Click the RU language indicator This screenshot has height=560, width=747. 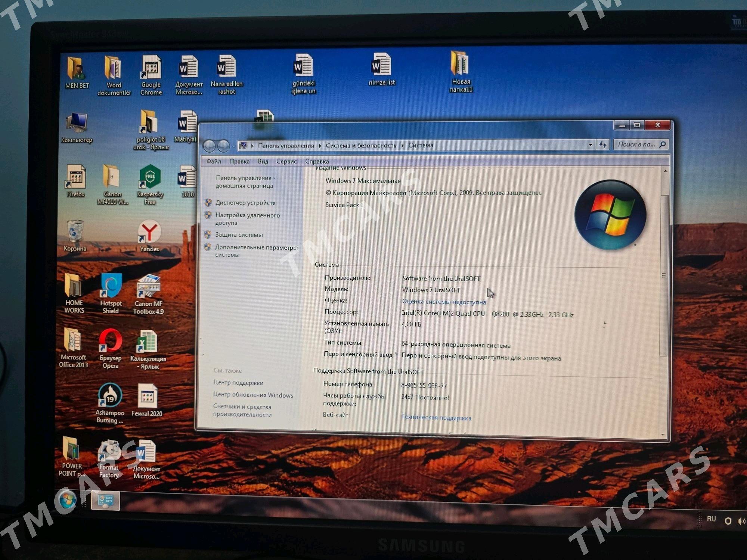pos(711,519)
